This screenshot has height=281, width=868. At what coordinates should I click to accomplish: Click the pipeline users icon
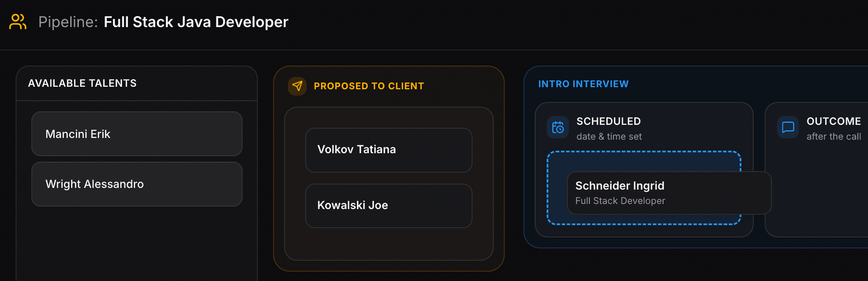18,22
